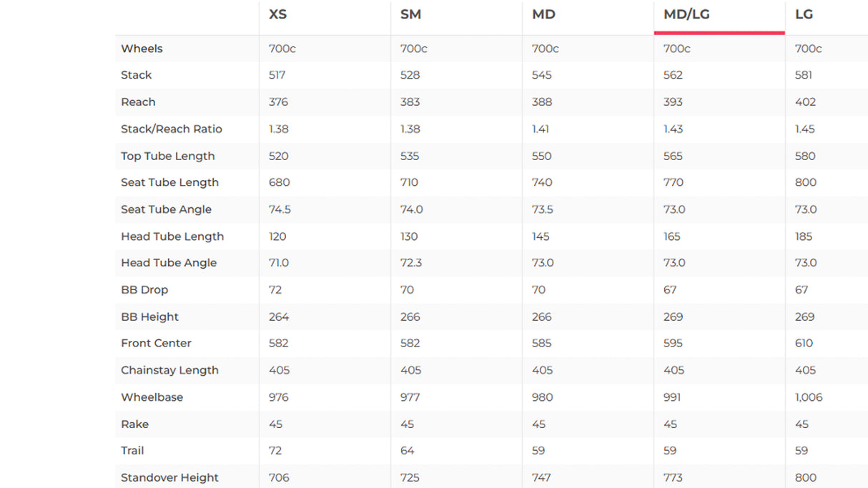This screenshot has height=488, width=868.
Task: Click the Chainstay Length row label
Action: [x=169, y=370]
